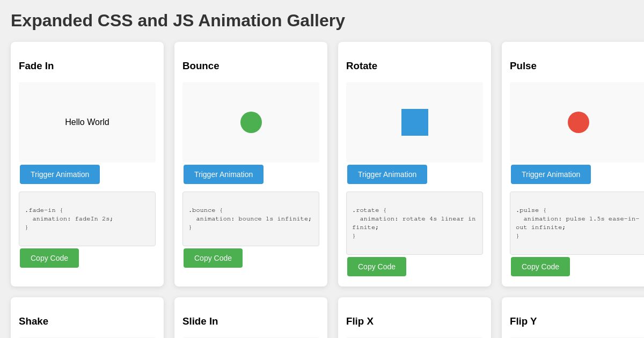Copy the Rotate code snippet

pos(377,267)
